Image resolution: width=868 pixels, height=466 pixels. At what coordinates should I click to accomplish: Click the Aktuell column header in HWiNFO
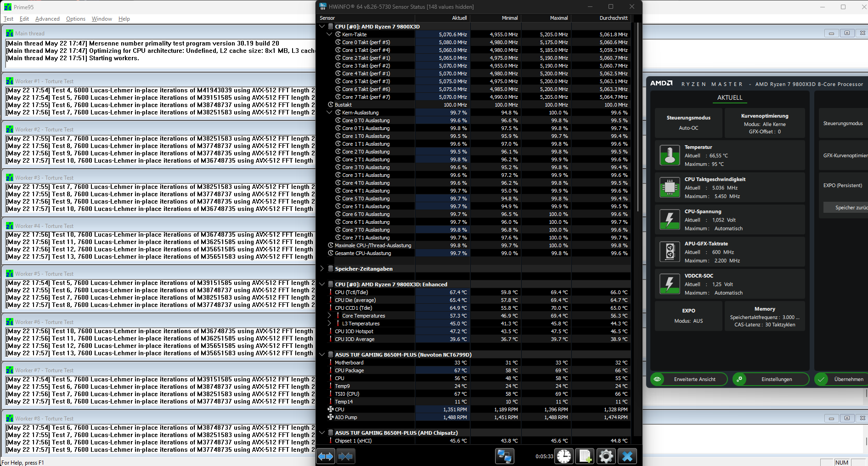pos(443,18)
